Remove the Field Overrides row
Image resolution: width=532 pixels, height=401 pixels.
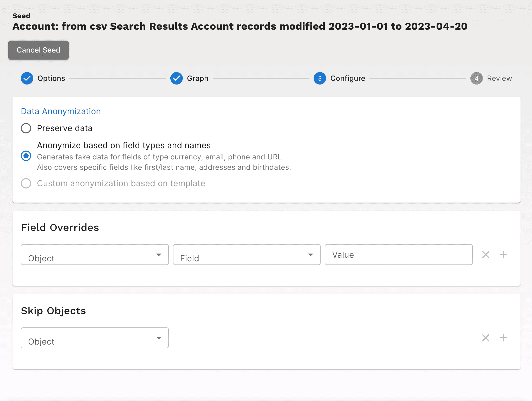(485, 255)
